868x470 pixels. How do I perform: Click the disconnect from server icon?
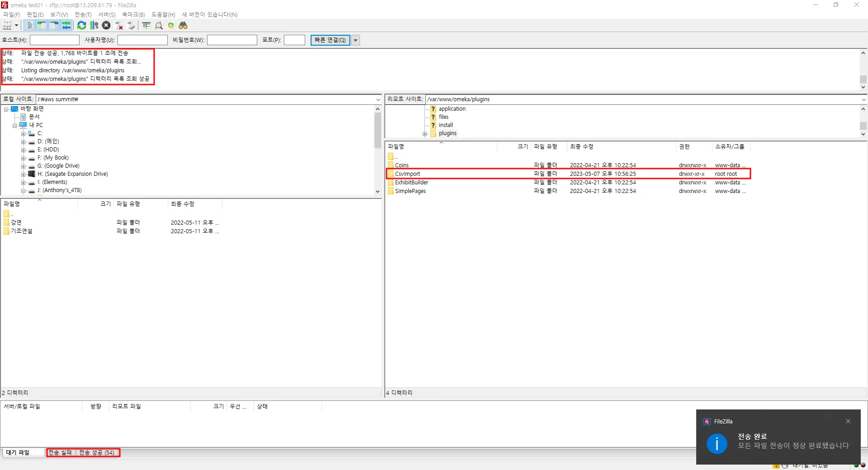119,26
